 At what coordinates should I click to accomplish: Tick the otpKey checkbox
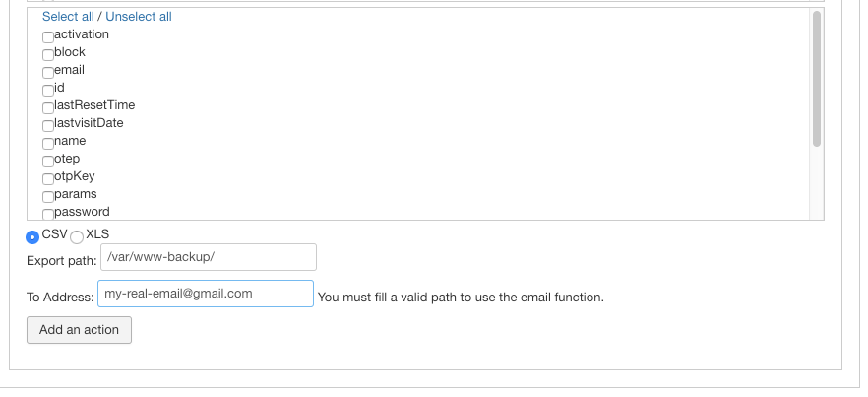[48, 178]
